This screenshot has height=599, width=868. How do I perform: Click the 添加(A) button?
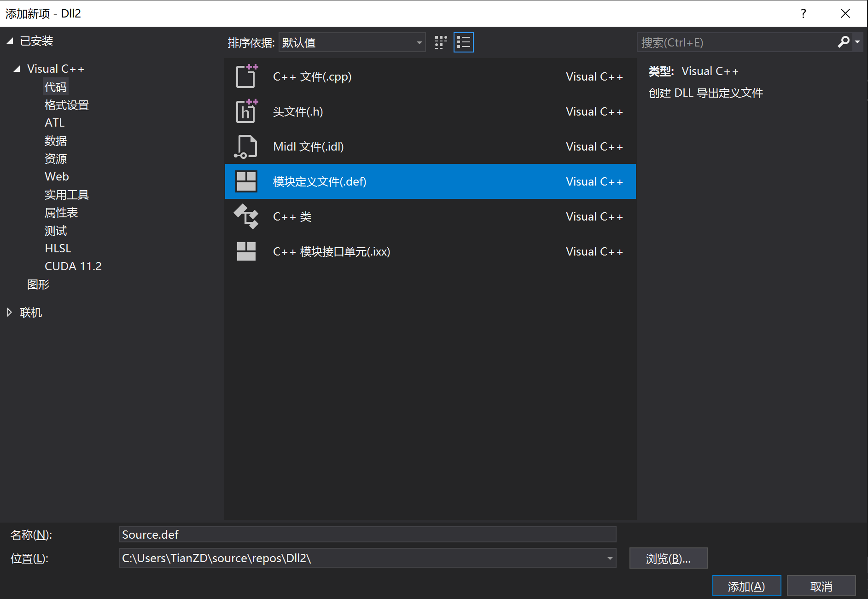(x=746, y=586)
